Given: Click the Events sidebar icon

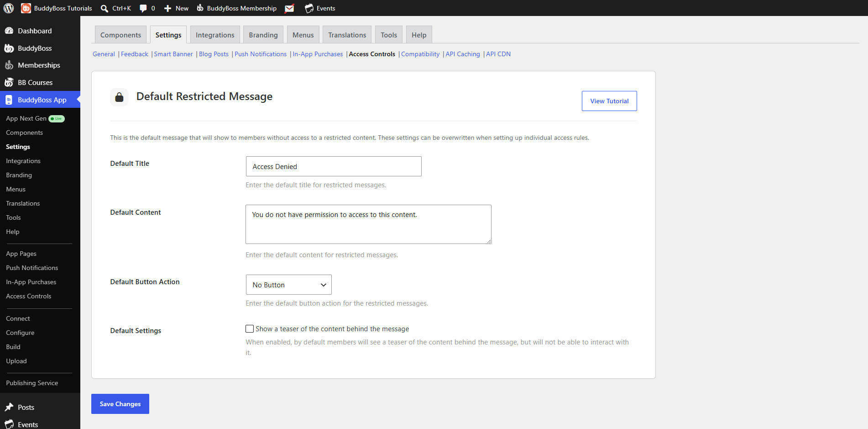Looking at the screenshot, I should pos(9,424).
